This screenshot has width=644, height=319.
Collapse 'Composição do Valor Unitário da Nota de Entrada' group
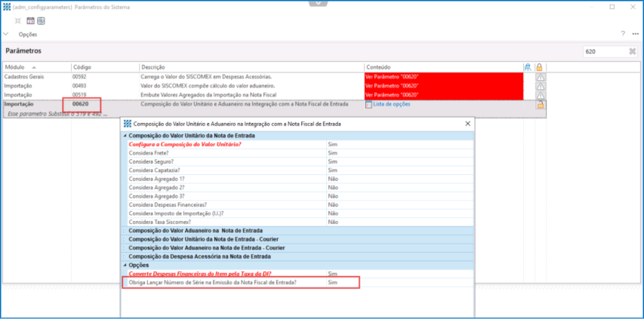click(x=125, y=135)
